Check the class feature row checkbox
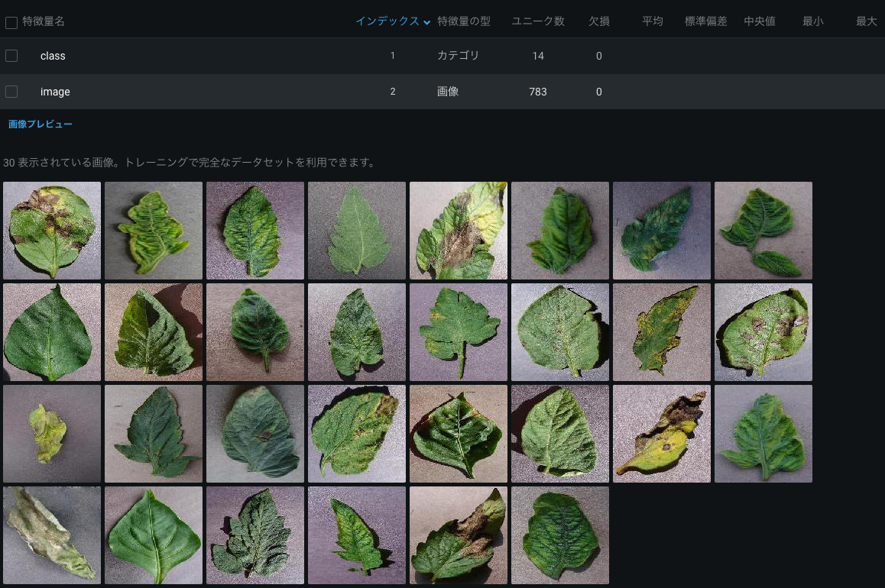 [x=11, y=56]
